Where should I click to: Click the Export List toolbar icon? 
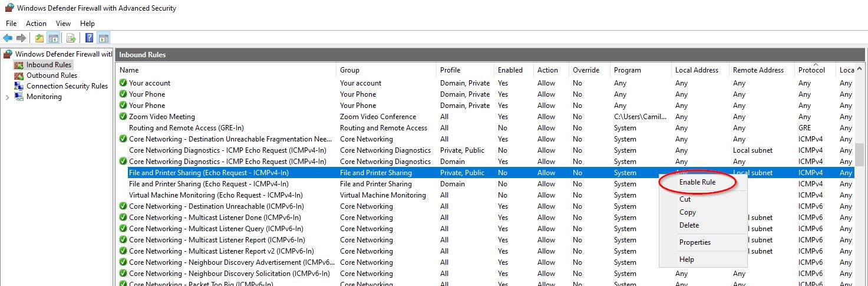point(71,38)
